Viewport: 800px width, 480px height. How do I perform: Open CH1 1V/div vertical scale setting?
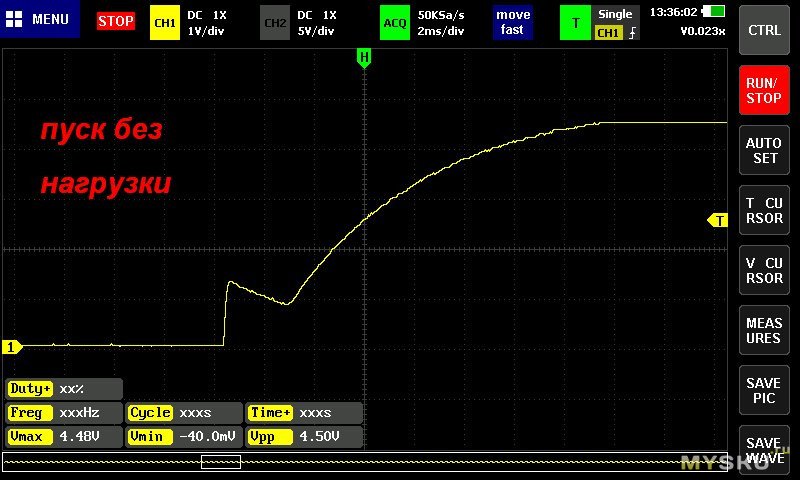pyautogui.click(x=206, y=31)
